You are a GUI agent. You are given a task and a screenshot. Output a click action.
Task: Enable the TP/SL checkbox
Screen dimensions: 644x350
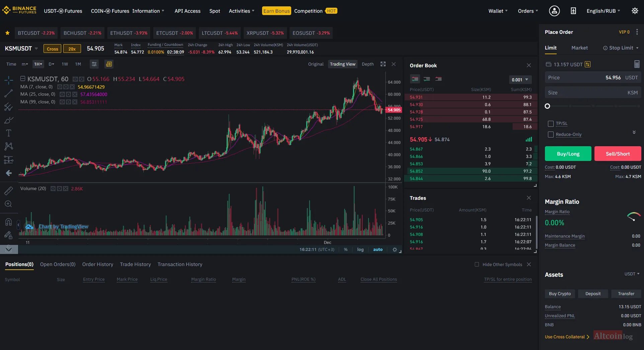(x=551, y=123)
